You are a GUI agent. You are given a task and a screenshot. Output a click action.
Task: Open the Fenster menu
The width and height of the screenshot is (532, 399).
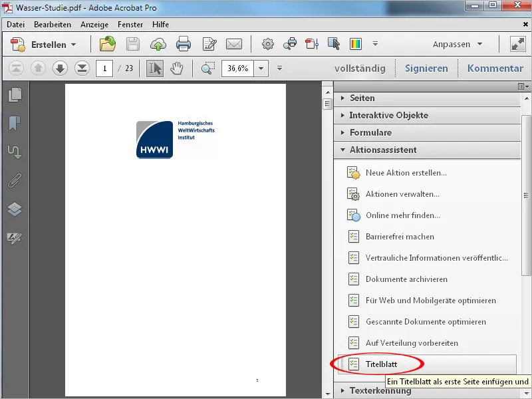[130, 25]
